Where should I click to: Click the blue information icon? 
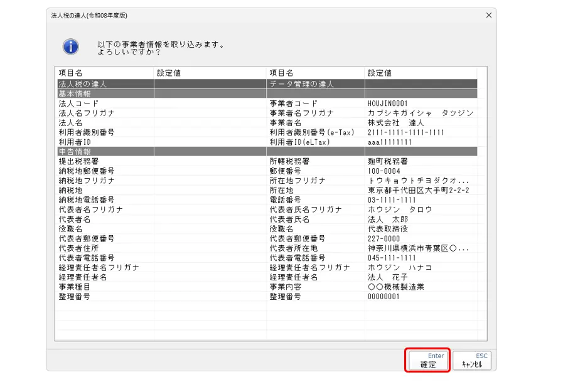(71, 46)
